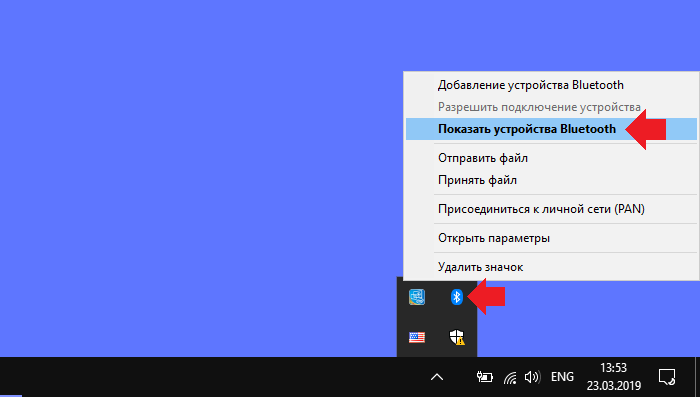The width and height of the screenshot is (700, 397).
Task: Choose 'Показать устройства Bluetooth' from menu
Action: point(551,129)
